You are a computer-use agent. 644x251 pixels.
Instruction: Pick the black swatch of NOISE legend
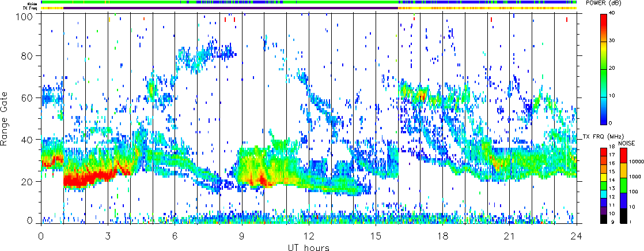click(623, 216)
